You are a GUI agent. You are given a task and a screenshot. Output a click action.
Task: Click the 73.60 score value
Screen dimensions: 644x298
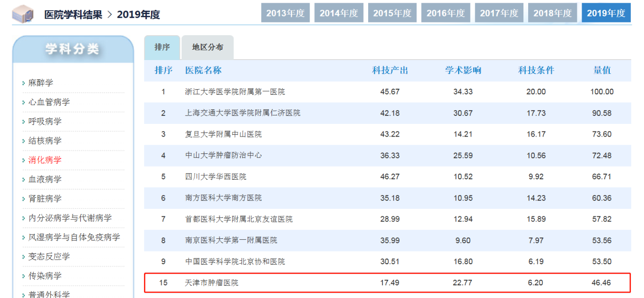(602, 134)
